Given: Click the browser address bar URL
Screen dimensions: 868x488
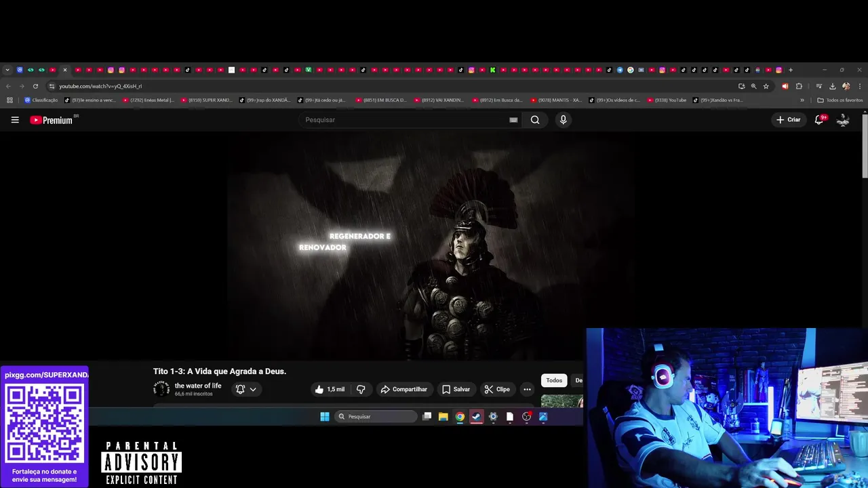Looking at the screenshot, I should (100, 86).
